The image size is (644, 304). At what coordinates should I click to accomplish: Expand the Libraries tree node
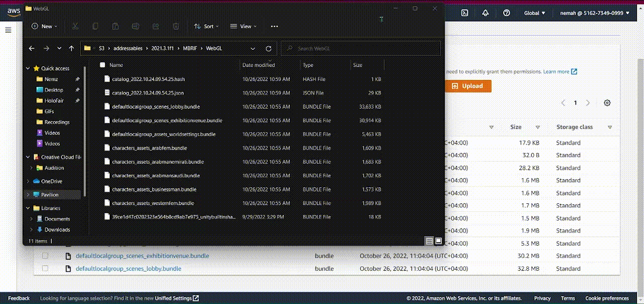coord(28,208)
